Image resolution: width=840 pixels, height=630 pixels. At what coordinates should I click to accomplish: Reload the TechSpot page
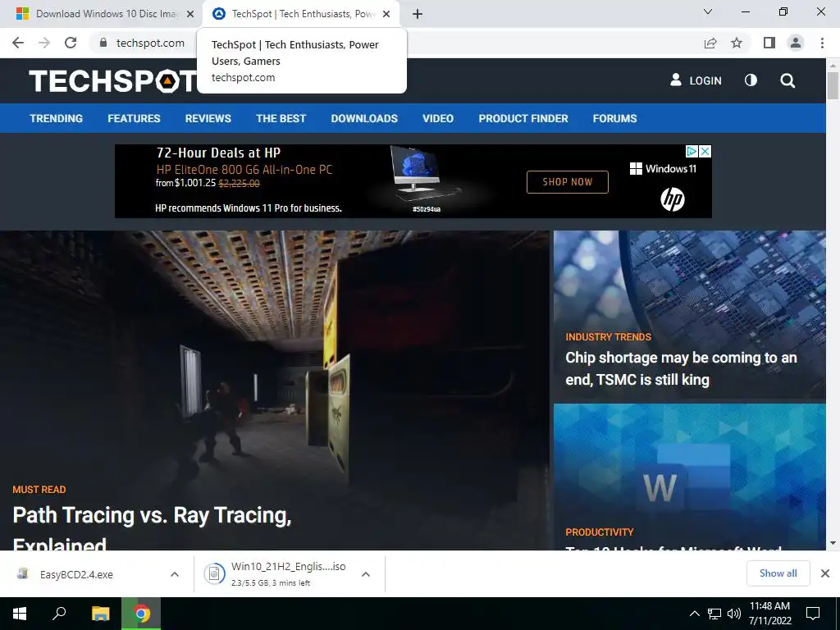tap(71, 43)
